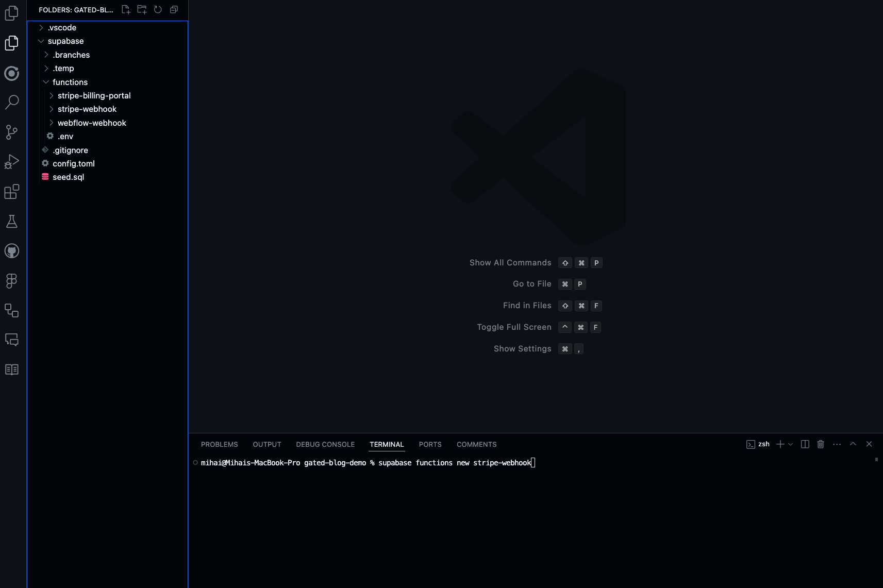Switch to the Comments tab
Viewport: 883px width, 588px height.
click(x=476, y=444)
